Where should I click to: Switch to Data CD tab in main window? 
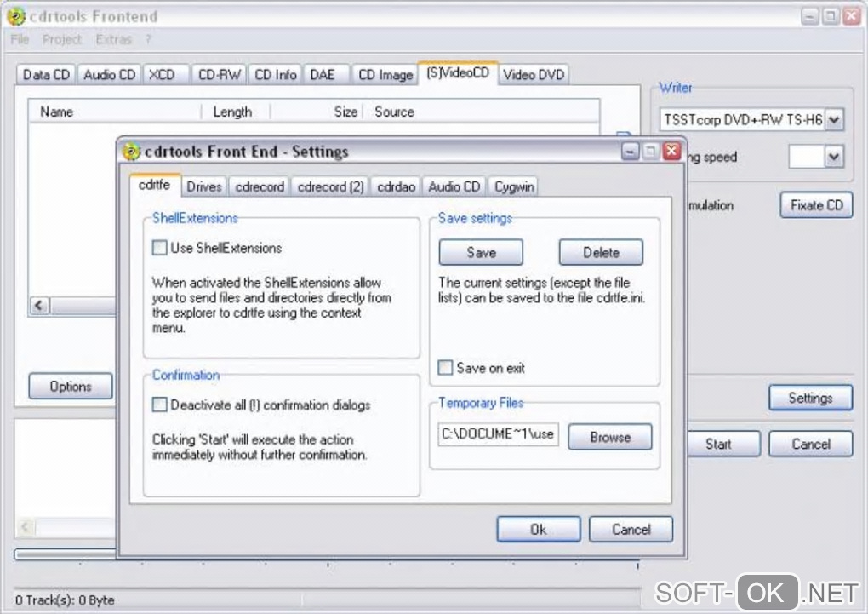pyautogui.click(x=46, y=75)
